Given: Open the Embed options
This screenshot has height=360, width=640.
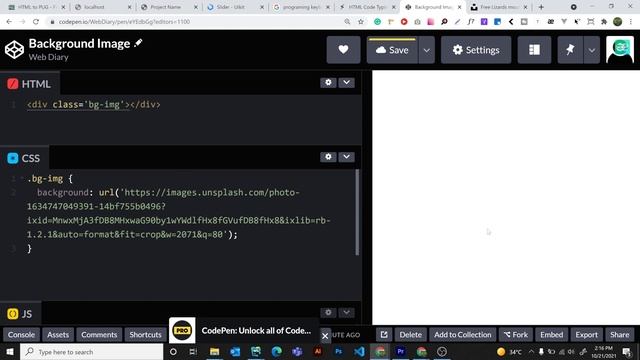Looking at the screenshot, I should [x=551, y=335].
